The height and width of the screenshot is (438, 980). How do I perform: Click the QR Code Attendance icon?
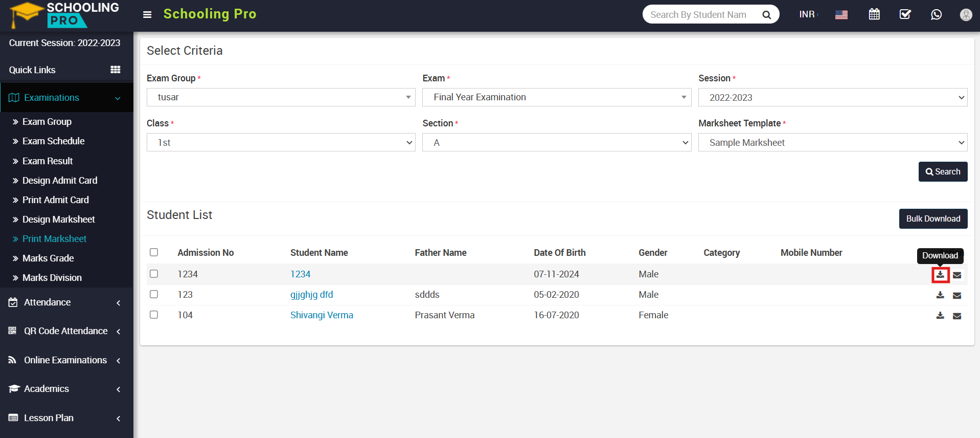(x=13, y=331)
